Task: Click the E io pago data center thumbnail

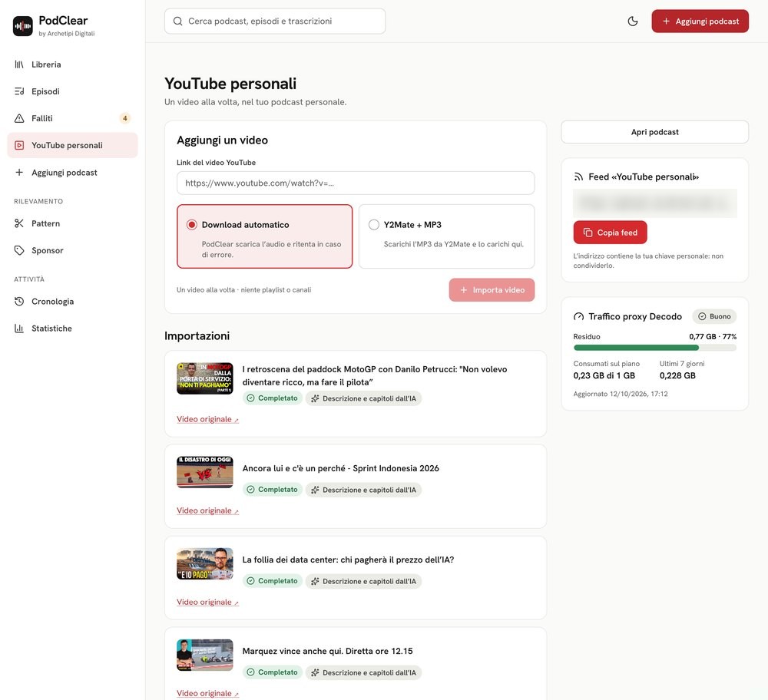Action: (x=205, y=563)
